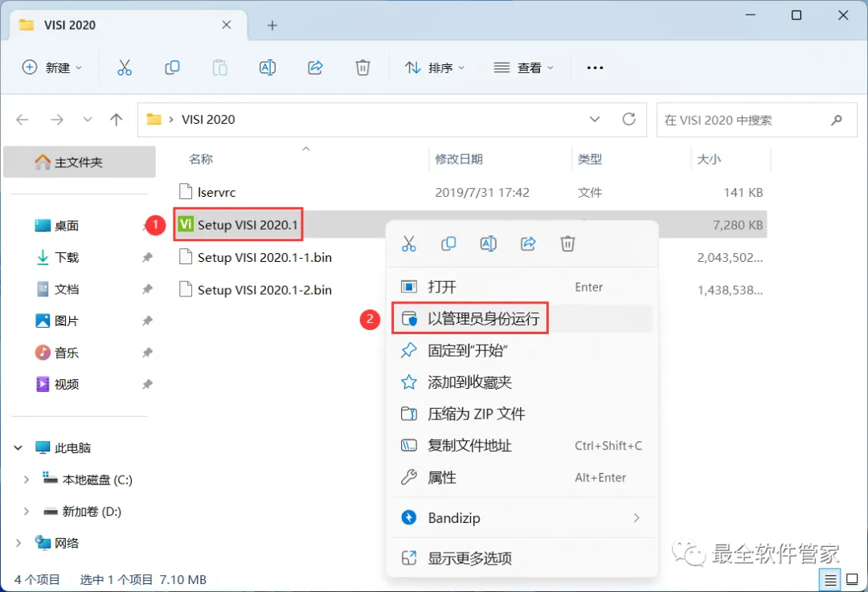Click the Cut icon in the toolbar
This screenshot has width=868, height=592.
tap(125, 67)
